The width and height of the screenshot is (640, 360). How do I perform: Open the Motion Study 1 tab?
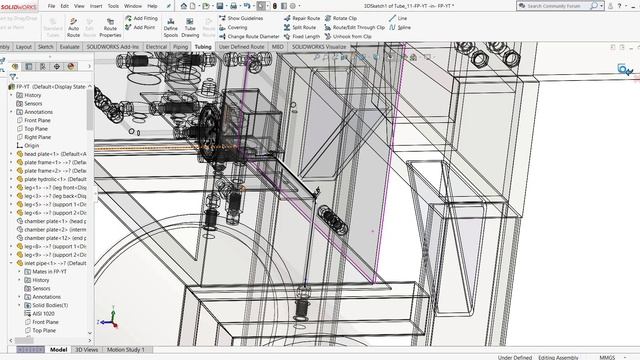coord(126,350)
